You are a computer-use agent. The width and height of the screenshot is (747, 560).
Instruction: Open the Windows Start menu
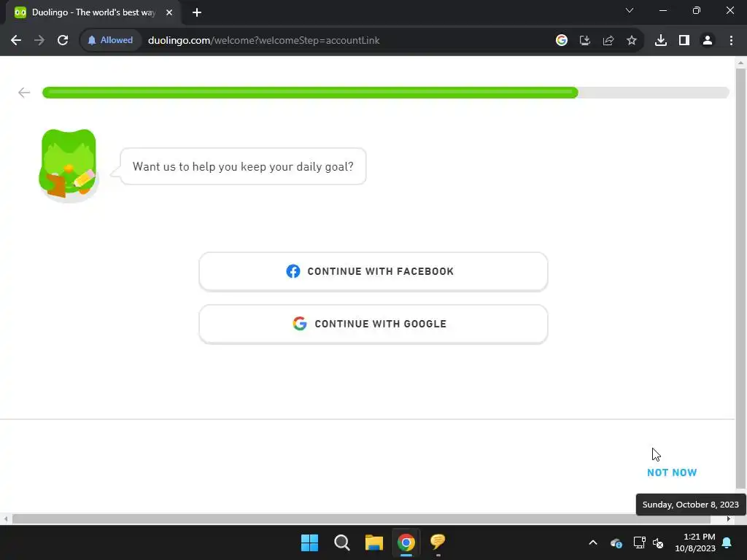(309, 542)
